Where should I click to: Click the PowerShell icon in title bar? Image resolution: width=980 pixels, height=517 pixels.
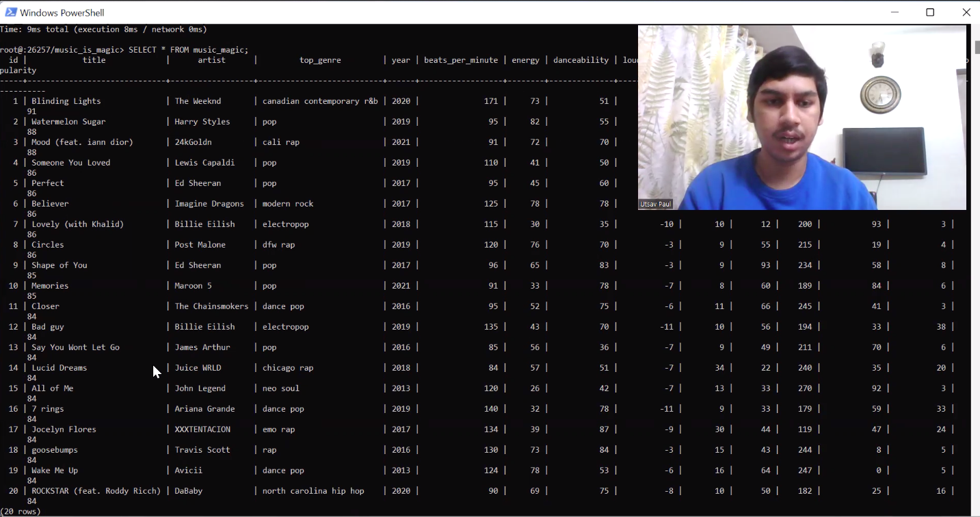click(11, 12)
